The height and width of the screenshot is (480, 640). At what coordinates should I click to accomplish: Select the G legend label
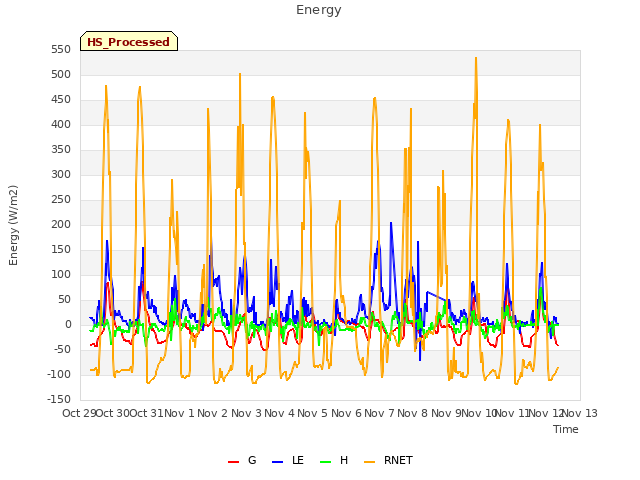point(252,460)
